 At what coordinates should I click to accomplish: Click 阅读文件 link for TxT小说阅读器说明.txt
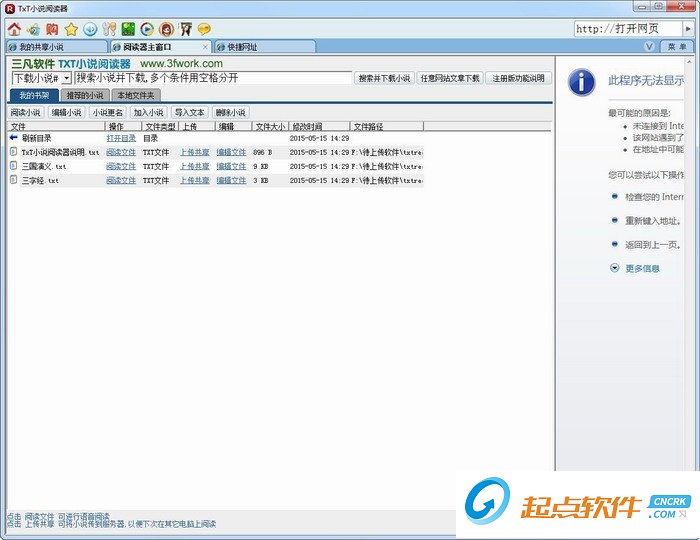point(121,152)
